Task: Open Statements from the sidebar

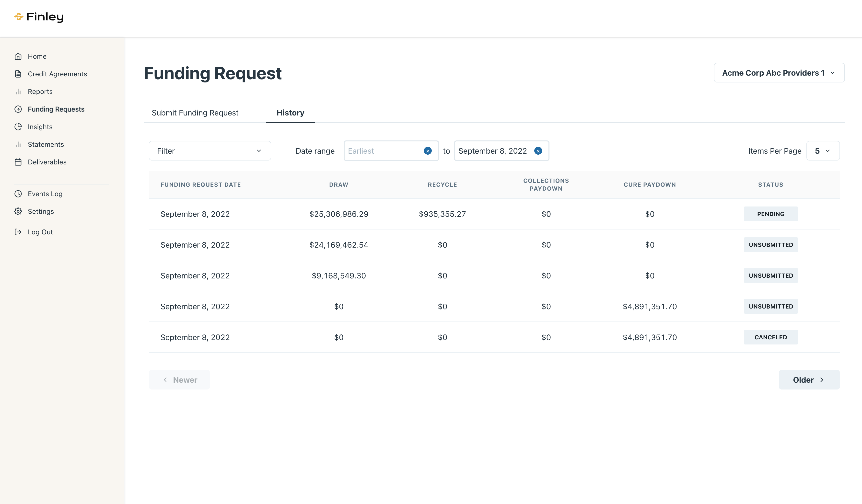Action: click(x=46, y=144)
